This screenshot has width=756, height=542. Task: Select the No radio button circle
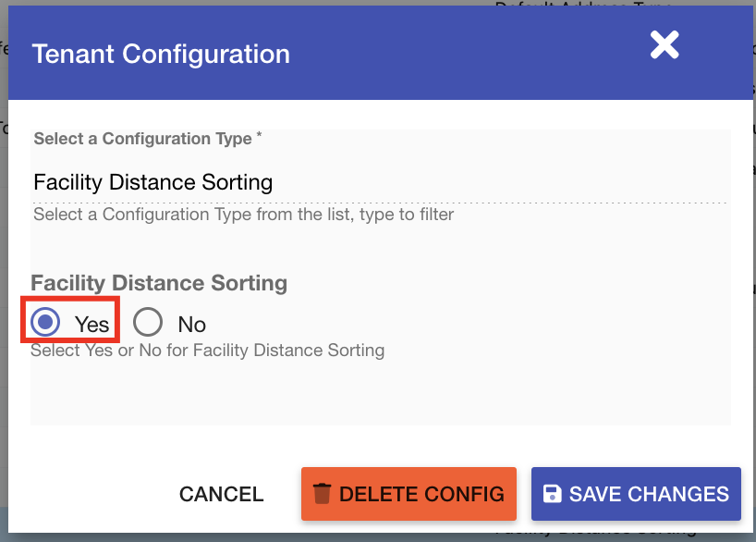pyautogui.click(x=148, y=323)
